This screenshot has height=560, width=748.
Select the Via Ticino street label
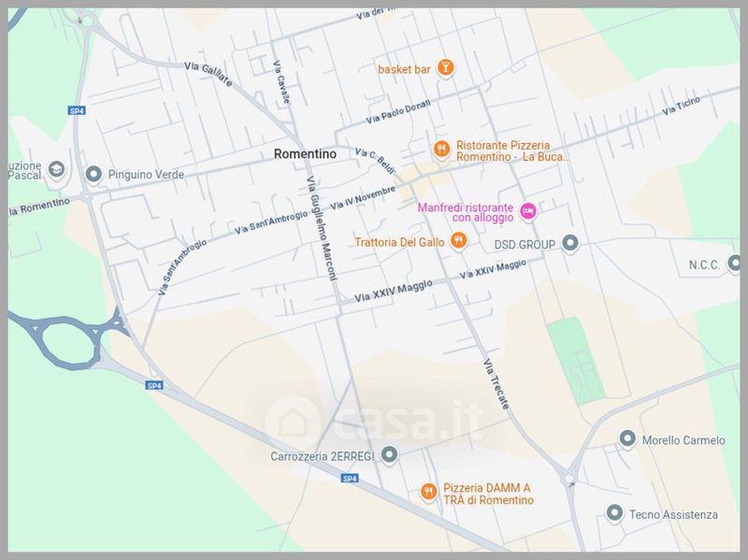tap(682, 106)
